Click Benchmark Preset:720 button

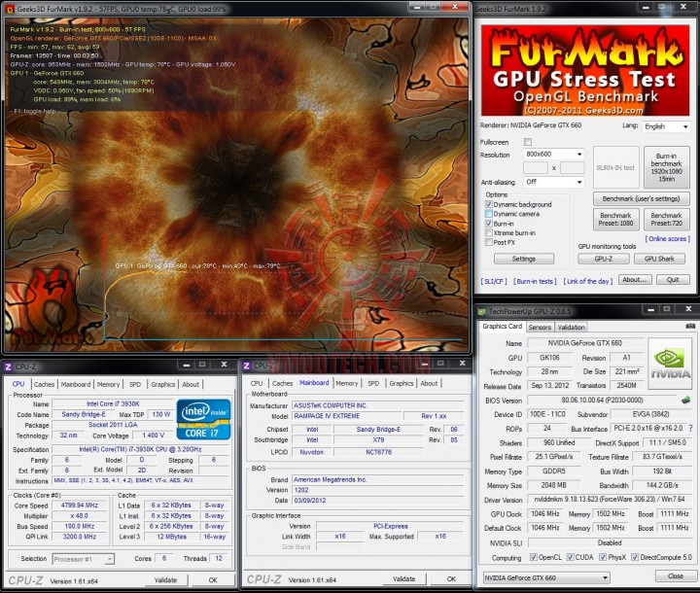(666, 220)
